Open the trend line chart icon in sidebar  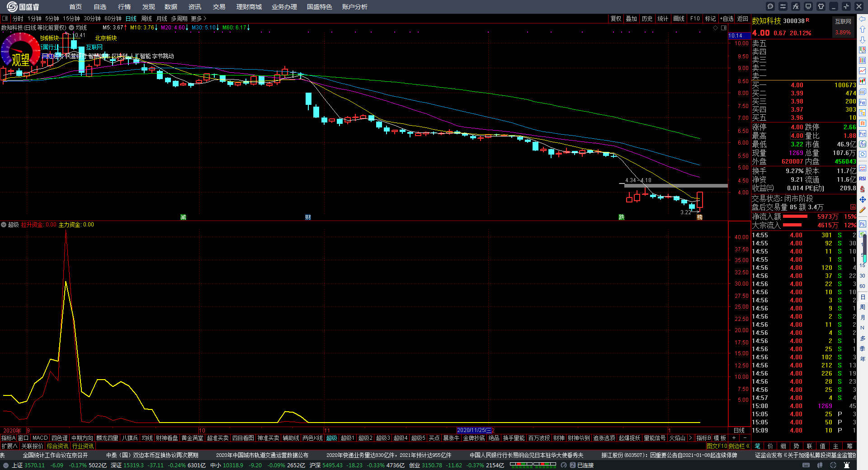click(x=863, y=71)
